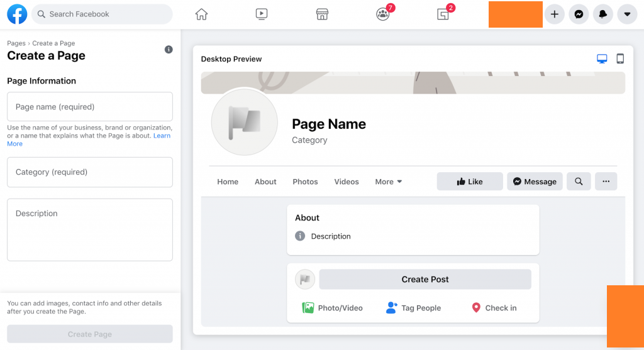This screenshot has height=350, width=644.
Task: Click the Page Name heading in preview
Action: [x=329, y=124]
